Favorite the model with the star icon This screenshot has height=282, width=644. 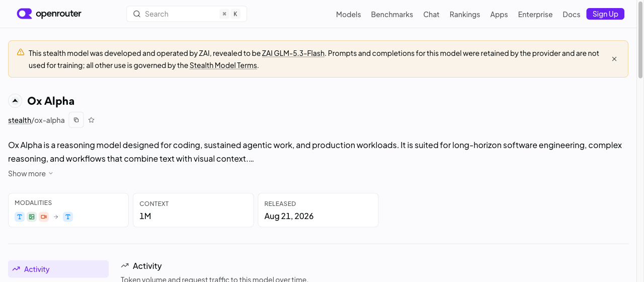92,120
